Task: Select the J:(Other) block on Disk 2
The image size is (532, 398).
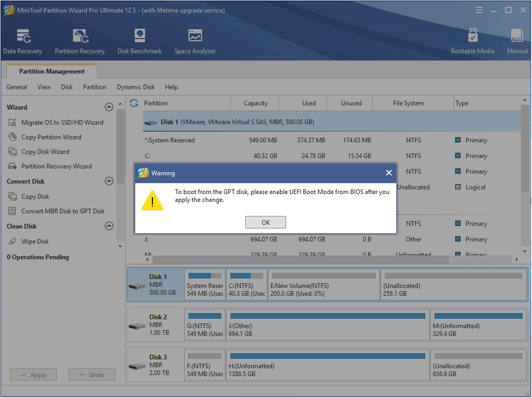Action: point(327,325)
